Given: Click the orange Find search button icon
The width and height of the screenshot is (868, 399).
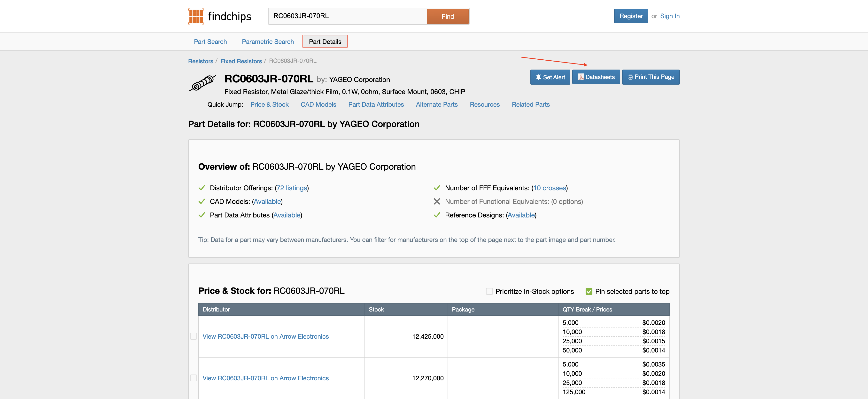Looking at the screenshot, I should (448, 16).
